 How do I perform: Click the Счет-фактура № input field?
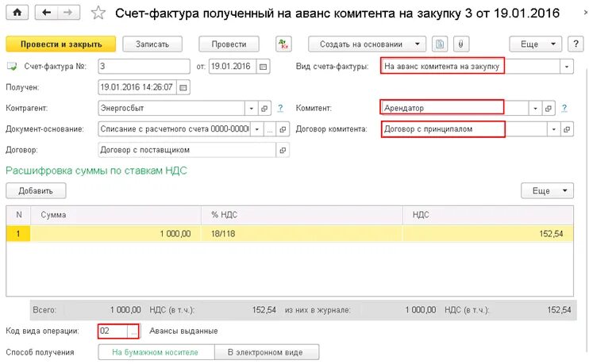click(x=144, y=67)
